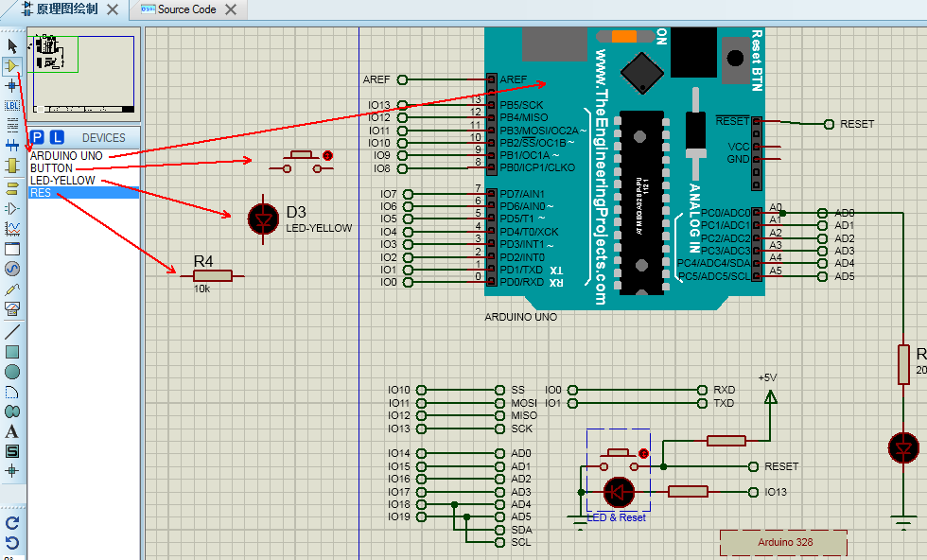
Task: Select the IO19 terminal label
Action: tap(399, 516)
